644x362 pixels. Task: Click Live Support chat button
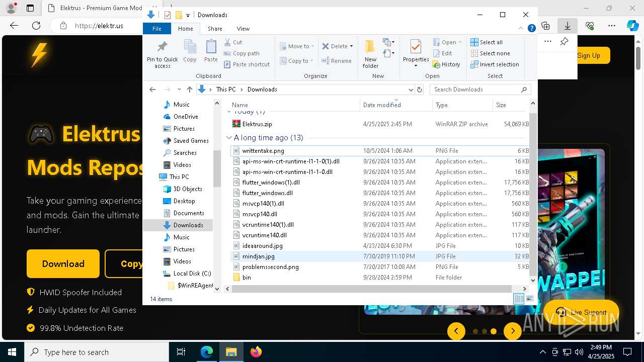click(581, 312)
